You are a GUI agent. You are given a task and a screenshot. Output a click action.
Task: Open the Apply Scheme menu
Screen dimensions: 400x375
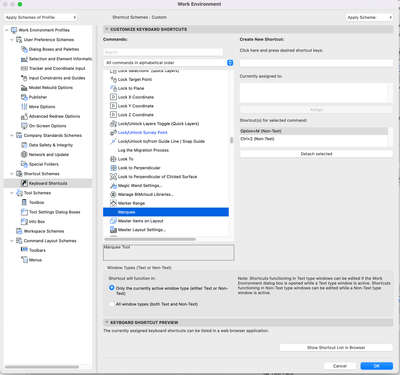[369, 17]
